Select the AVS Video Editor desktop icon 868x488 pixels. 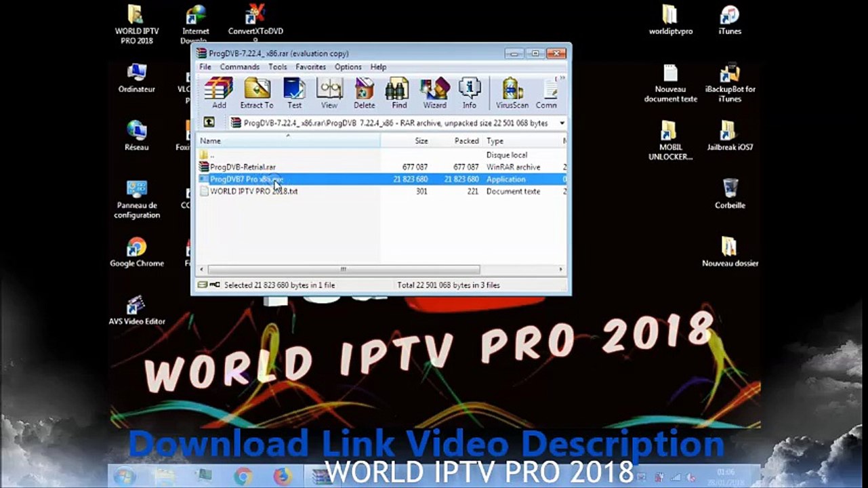[x=137, y=310]
